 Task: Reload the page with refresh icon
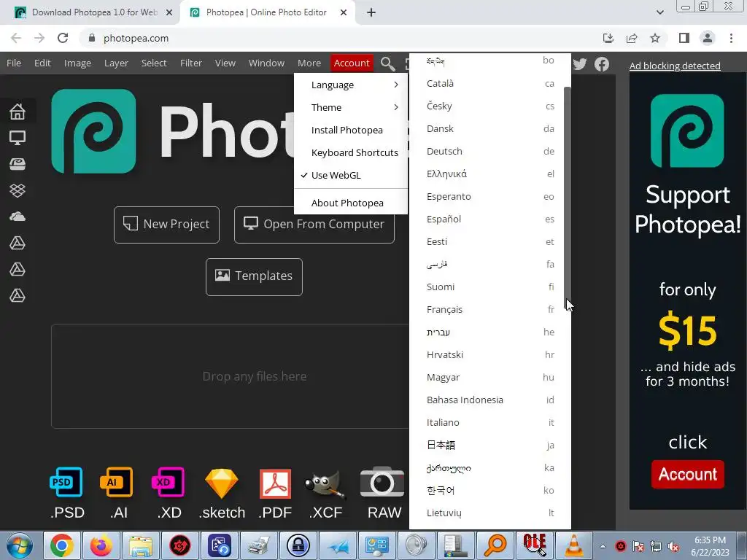coord(63,38)
